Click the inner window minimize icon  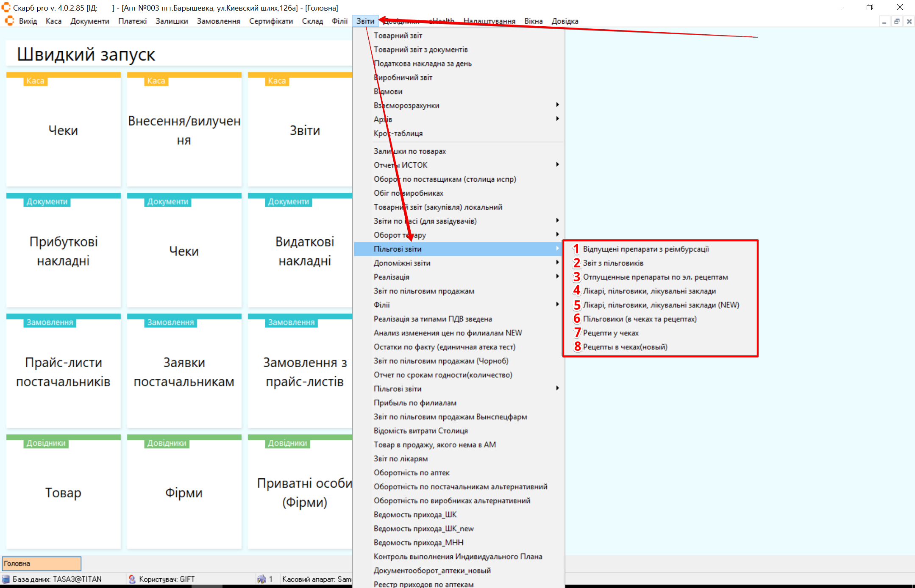(884, 21)
